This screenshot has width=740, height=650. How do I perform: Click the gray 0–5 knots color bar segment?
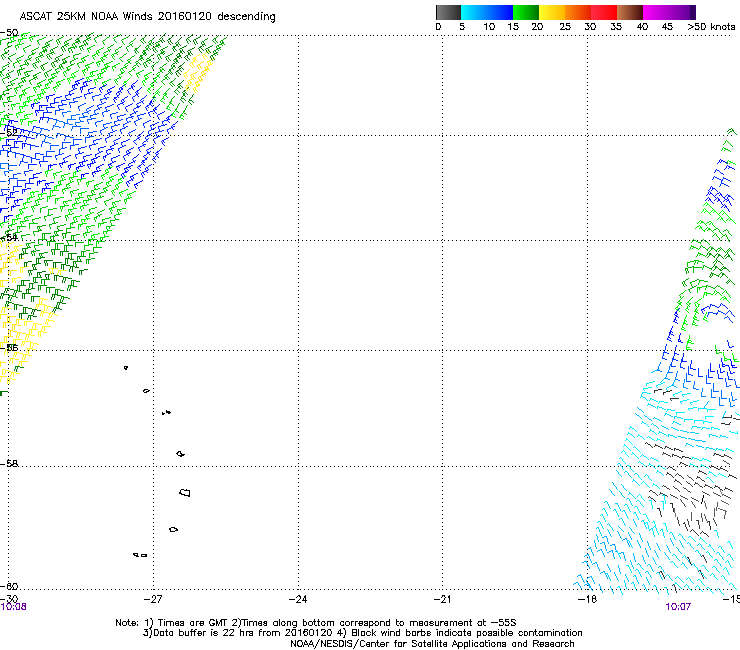pos(448,12)
